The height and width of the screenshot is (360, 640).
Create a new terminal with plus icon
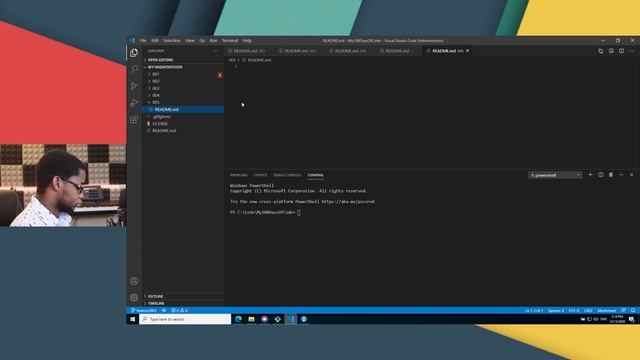tap(590, 175)
